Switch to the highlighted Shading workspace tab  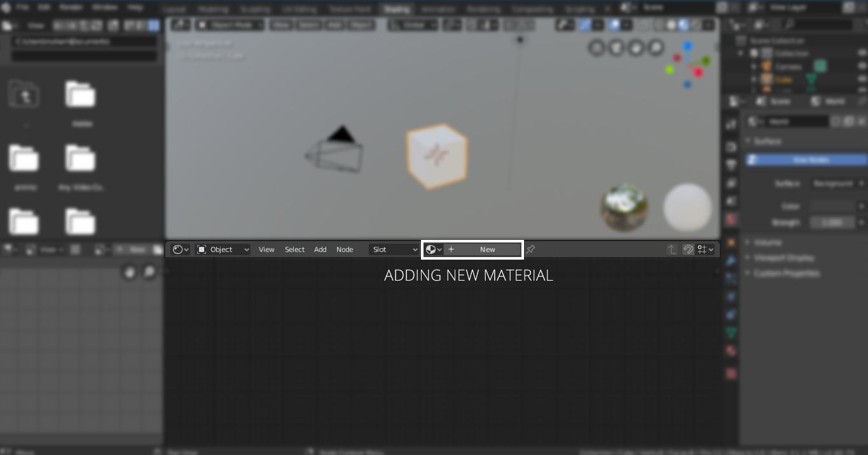coord(396,9)
